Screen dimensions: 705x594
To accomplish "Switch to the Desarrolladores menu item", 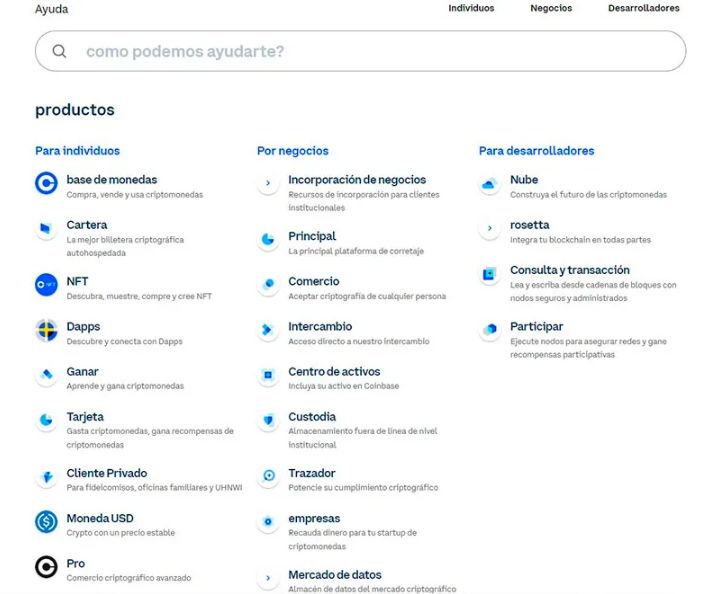I will [x=643, y=8].
